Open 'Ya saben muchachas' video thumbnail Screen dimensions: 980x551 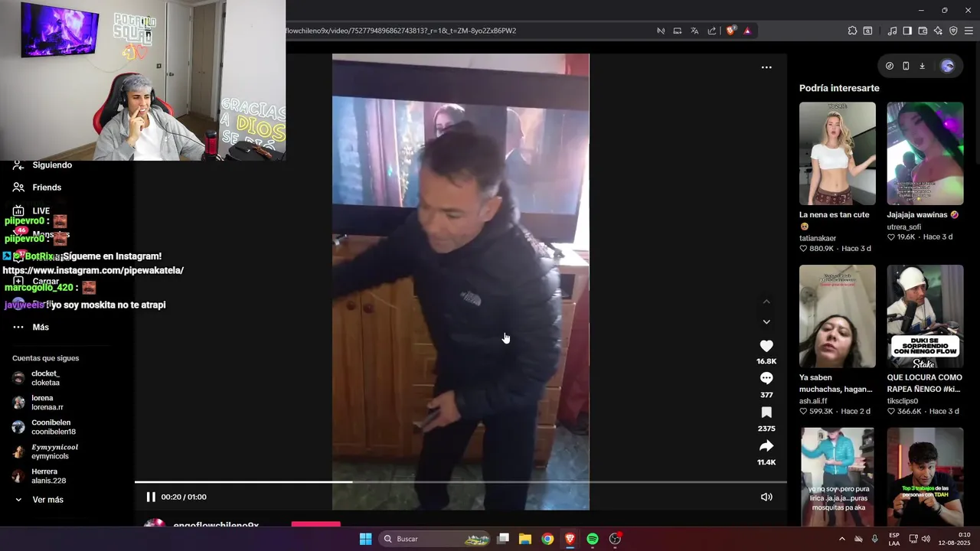point(838,316)
